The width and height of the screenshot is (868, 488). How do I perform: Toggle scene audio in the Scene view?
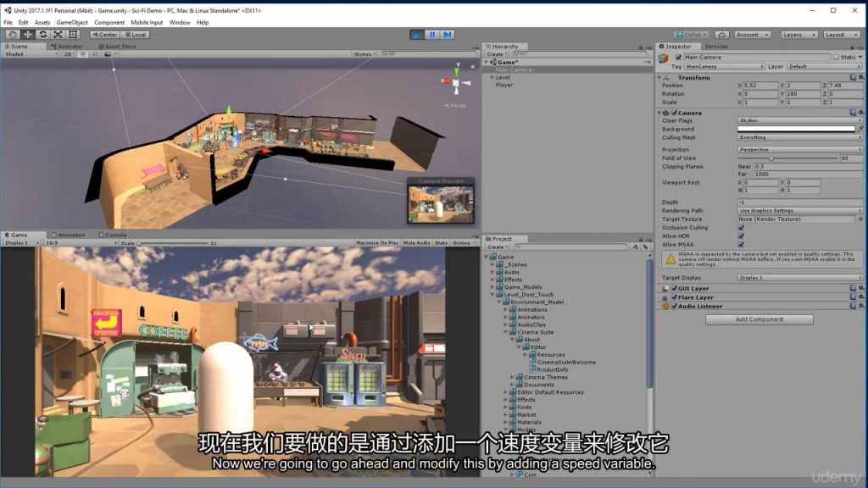[x=95, y=54]
